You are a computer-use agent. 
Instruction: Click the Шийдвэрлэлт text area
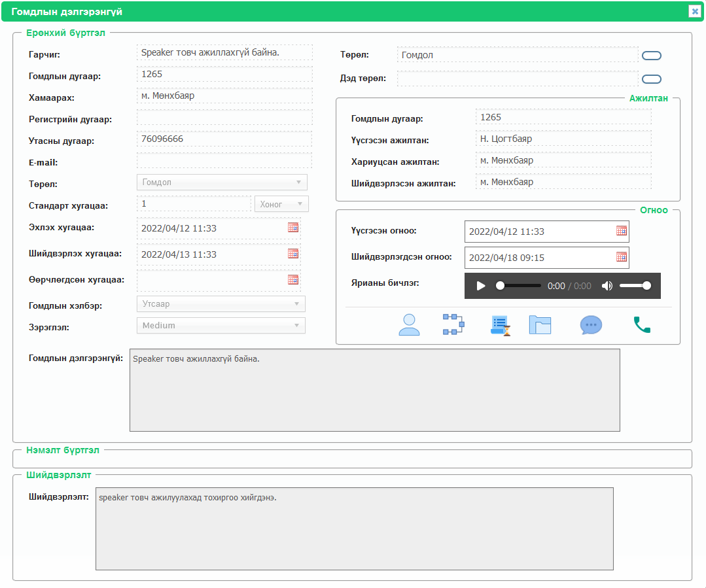coord(355,528)
